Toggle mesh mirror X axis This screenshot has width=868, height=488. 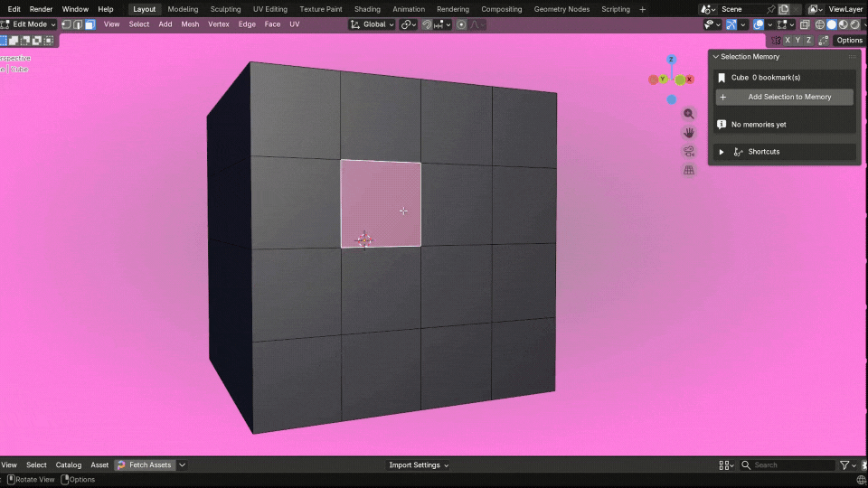(788, 41)
